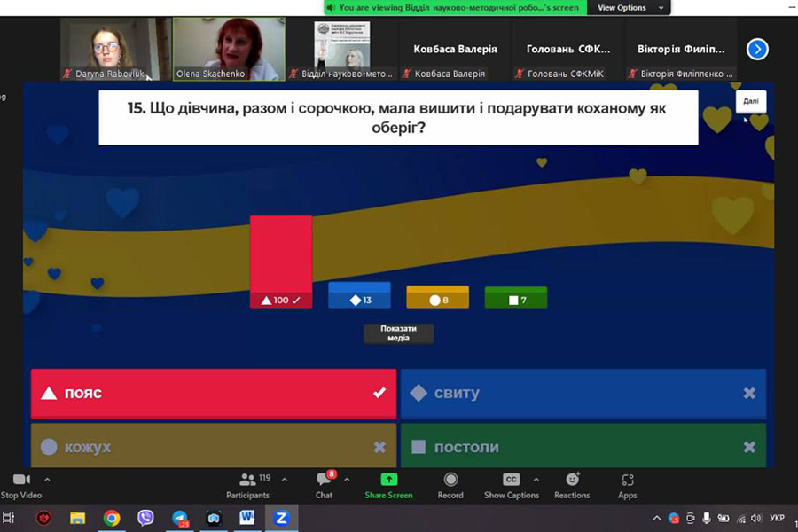
Task: Open the Reactions menu
Action: 572,486
